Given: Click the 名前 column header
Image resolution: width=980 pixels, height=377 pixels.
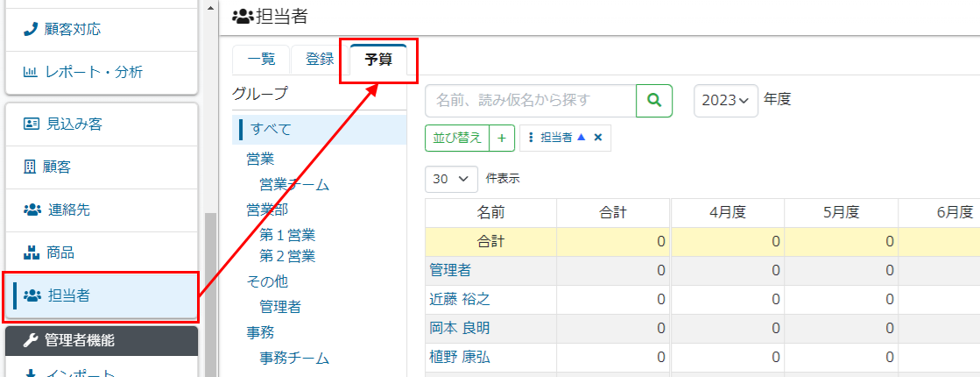Looking at the screenshot, I should point(490,212).
